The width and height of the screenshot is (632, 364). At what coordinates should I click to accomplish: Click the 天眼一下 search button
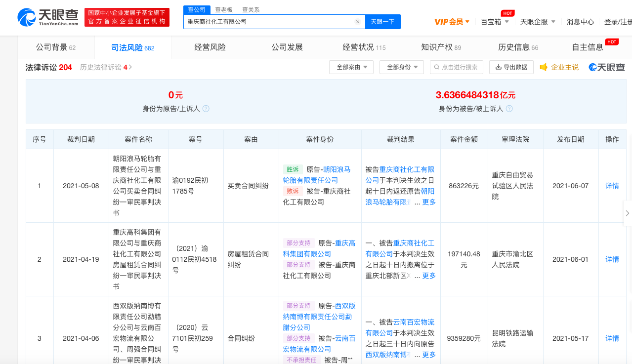click(x=383, y=22)
